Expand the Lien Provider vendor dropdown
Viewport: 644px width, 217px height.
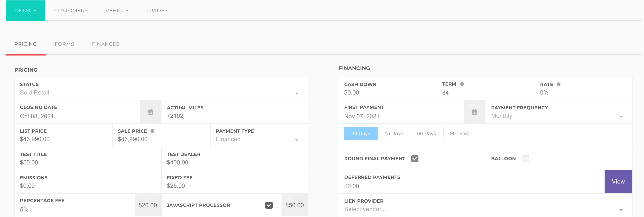[x=621, y=210]
